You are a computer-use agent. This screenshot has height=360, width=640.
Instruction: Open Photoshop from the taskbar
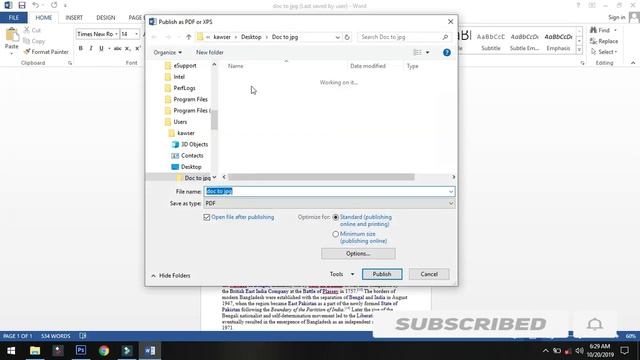[81, 351]
